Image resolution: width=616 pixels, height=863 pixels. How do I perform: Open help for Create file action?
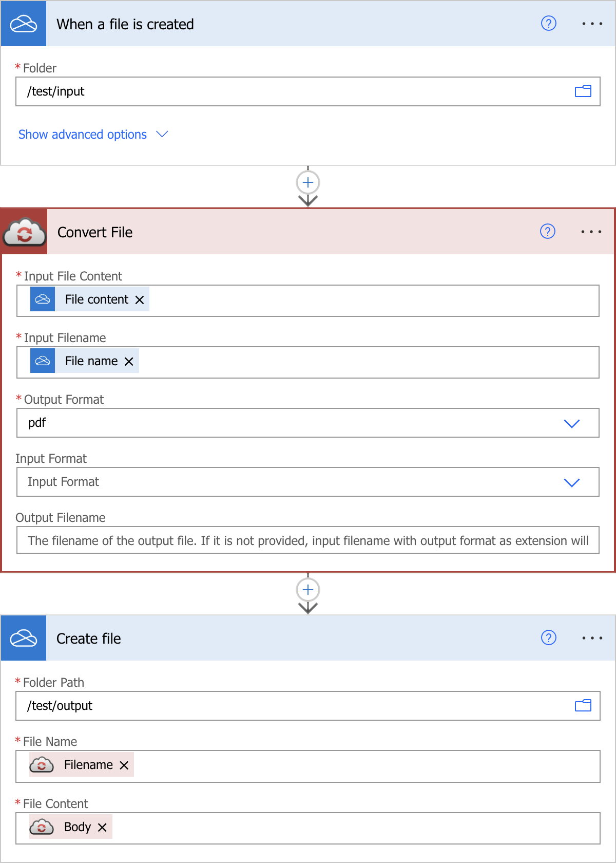click(x=549, y=638)
